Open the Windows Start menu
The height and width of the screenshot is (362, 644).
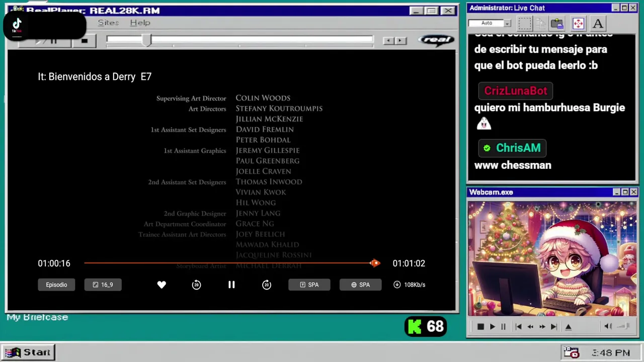tap(28, 352)
